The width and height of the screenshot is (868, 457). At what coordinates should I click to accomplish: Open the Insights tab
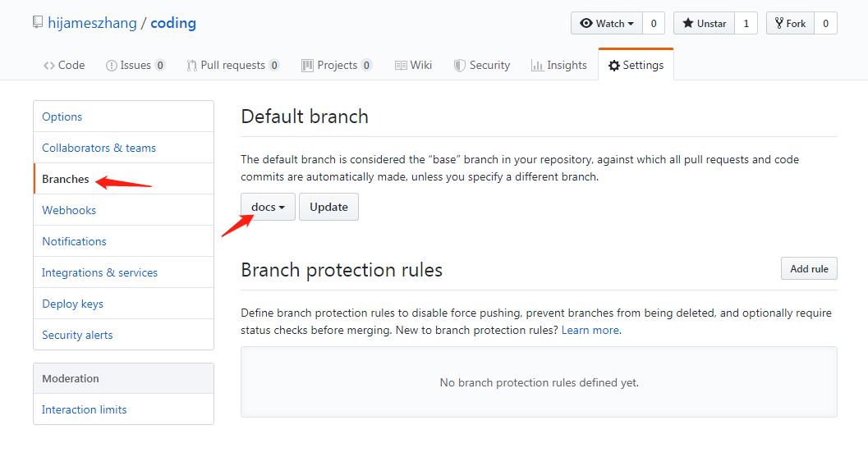click(x=559, y=66)
